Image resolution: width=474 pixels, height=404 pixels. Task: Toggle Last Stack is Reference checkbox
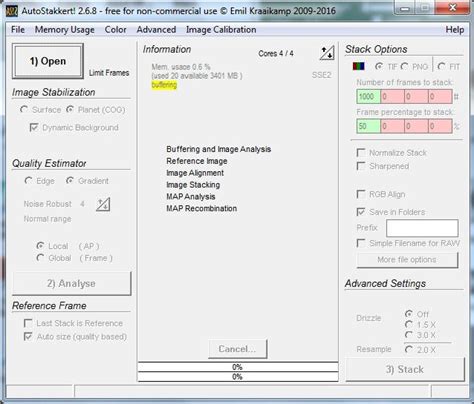tap(28, 323)
